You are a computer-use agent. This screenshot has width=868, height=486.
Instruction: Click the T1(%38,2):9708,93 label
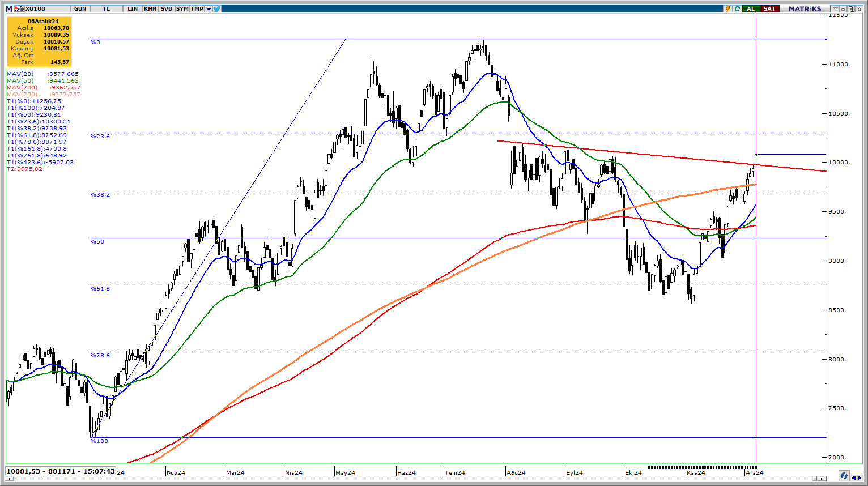click(37, 129)
